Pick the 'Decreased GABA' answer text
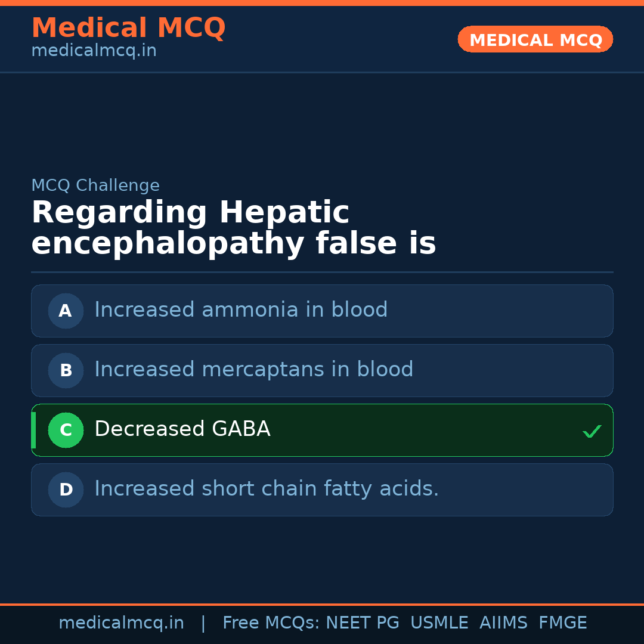The width and height of the screenshot is (644, 644). [182, 429]
